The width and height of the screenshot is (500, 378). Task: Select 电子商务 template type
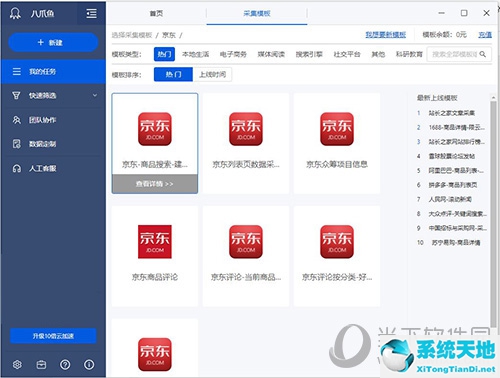pyautogui.click(x=233, y=54)
